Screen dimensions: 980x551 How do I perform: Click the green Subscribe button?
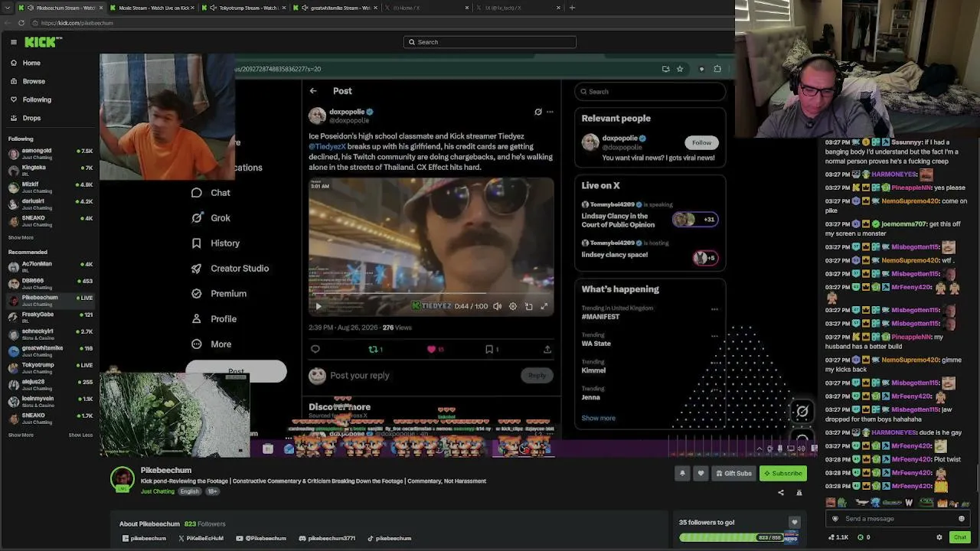coord(782,473)
